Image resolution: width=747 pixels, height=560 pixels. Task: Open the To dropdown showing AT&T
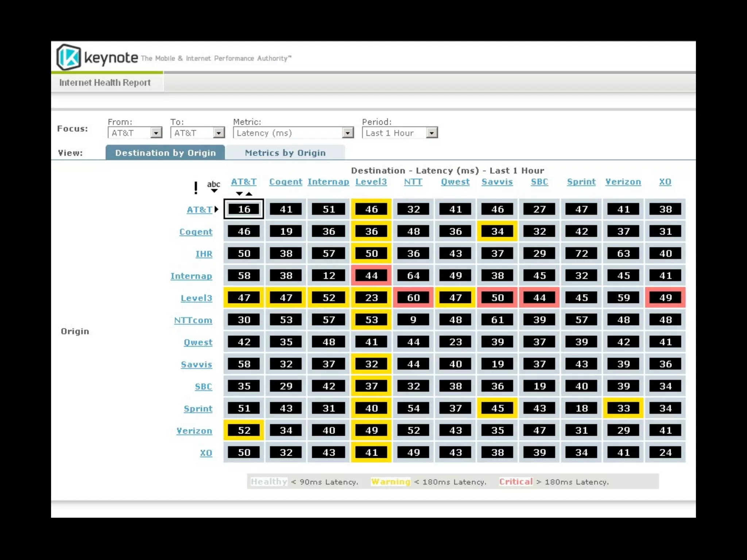click(218, 133)
